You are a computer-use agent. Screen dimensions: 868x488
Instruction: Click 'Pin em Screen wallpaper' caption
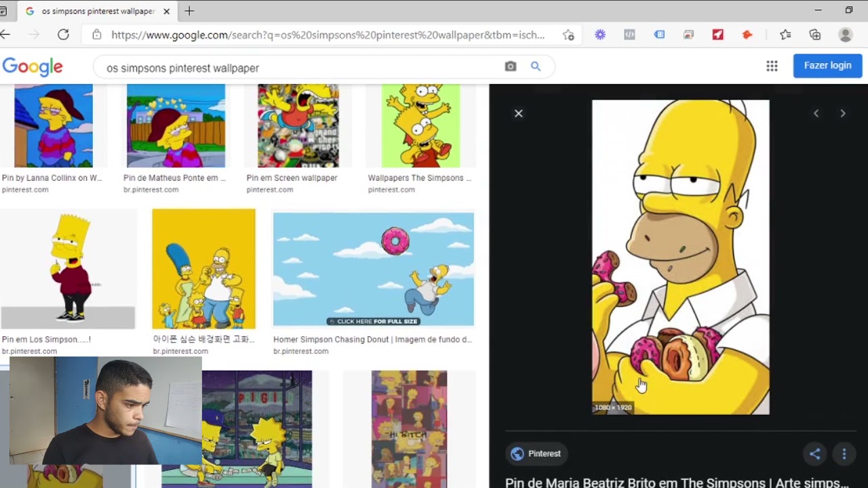pyautogui.click(x=292, y=178)
